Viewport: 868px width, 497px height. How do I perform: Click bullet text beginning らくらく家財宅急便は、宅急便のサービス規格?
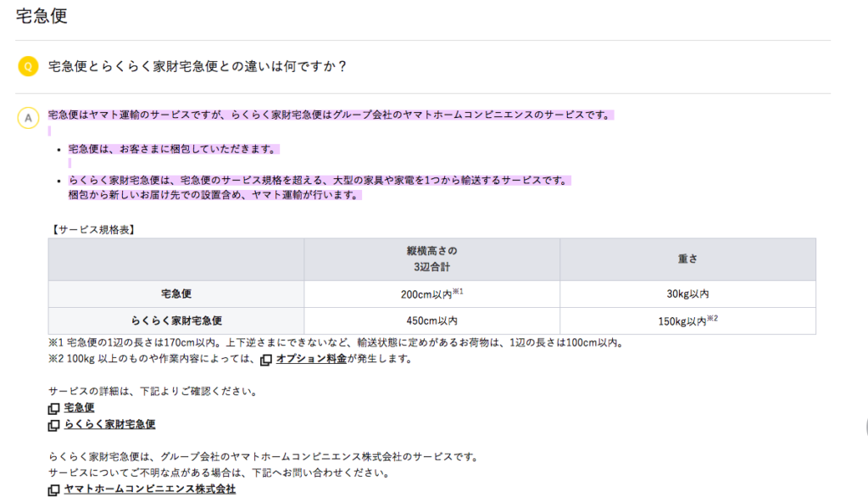coord(320,180)
